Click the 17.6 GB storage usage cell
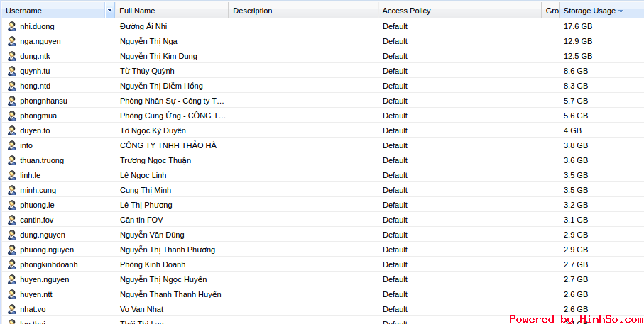The width and height of the screenshot is (644, 324). coord(577,26)
